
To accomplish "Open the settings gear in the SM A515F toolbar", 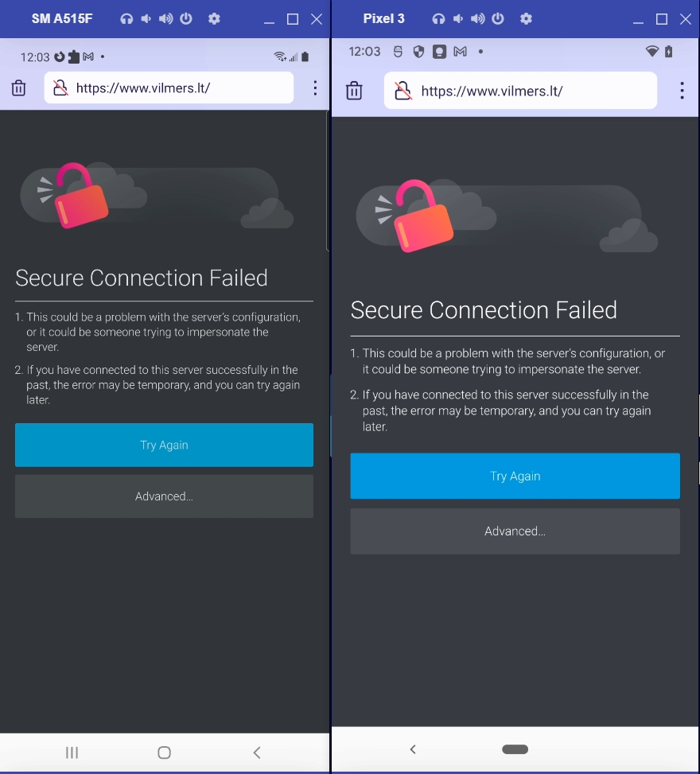I will [214, 18].
